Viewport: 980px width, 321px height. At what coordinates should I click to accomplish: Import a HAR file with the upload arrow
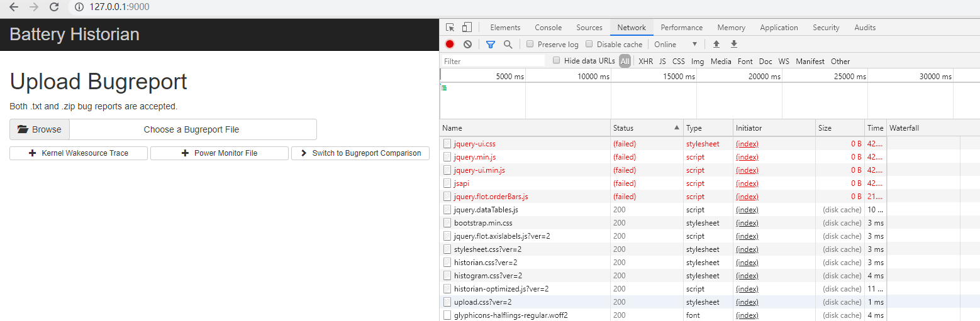716,45
